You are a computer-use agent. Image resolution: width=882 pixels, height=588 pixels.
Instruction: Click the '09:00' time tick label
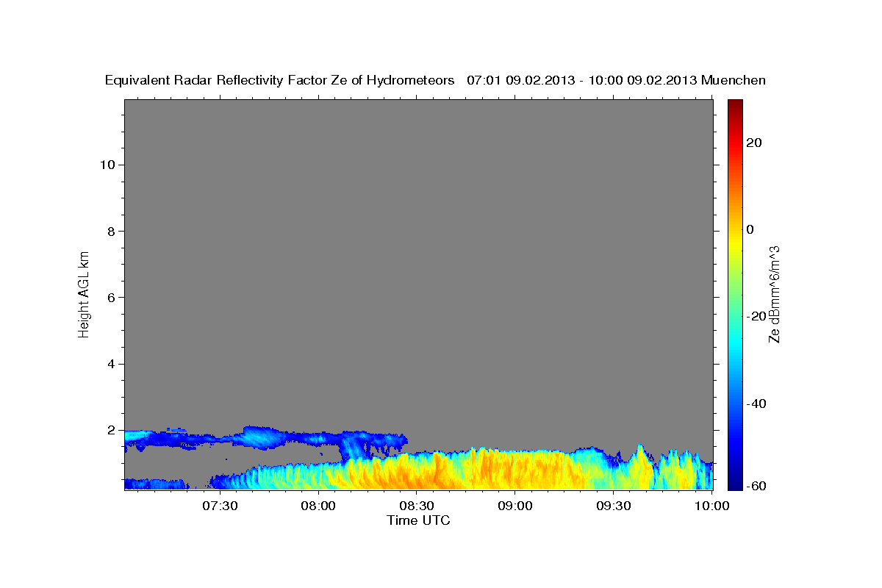coord(515,506)
